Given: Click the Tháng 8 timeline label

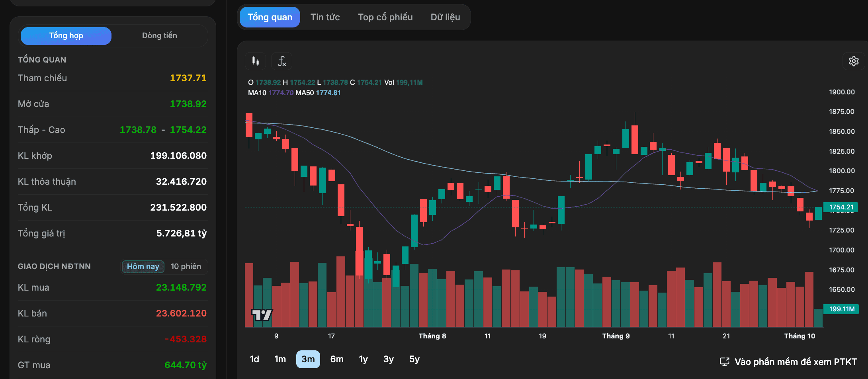Looking at the screenshot, I should (x=432, y=336).
